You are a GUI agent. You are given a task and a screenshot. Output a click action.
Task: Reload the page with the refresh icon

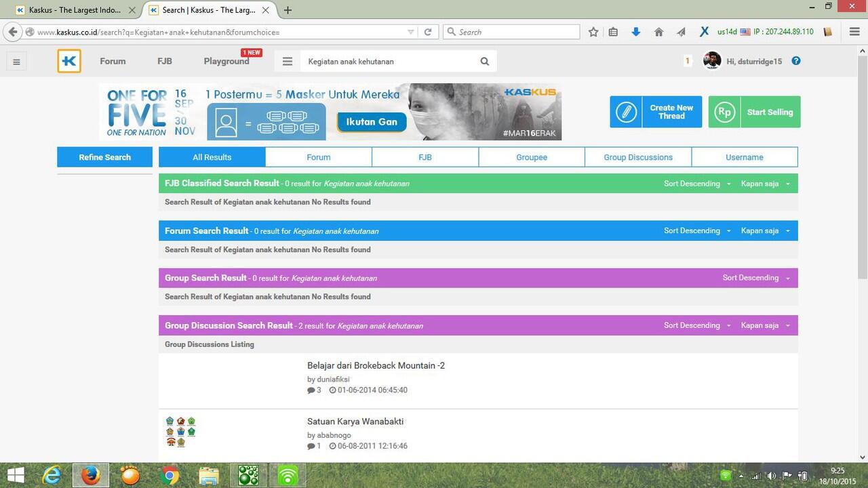428,32
